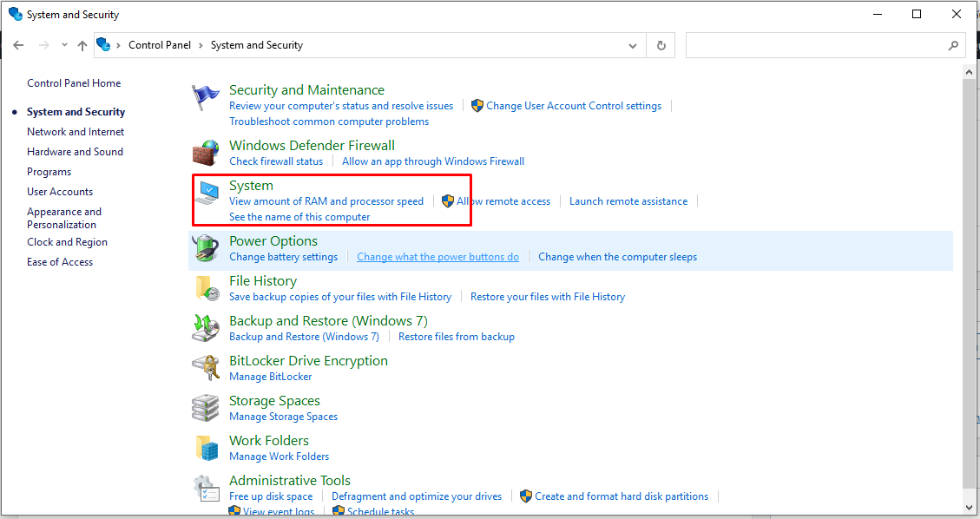Screen dimensions: 980x519
Task: Click the Storage Spaces drives icon
Action: [x=206, y=408]
